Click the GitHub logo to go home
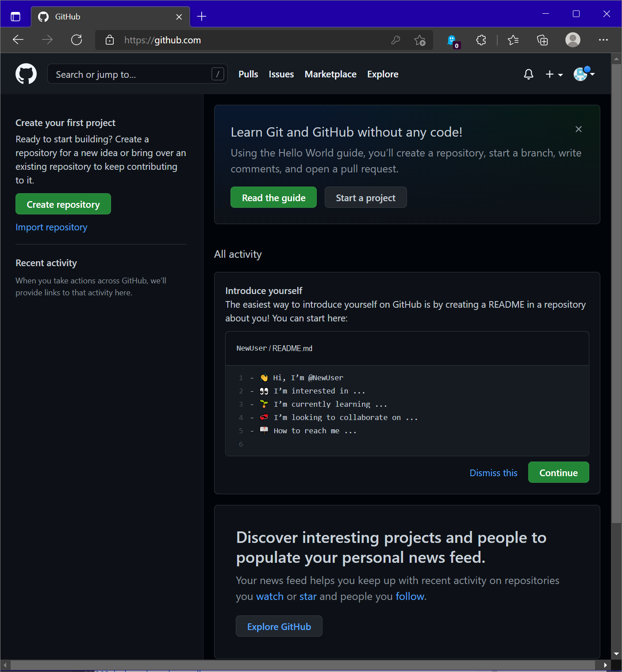The height and width of the screenshot is (672, 622). pos(26,74)
